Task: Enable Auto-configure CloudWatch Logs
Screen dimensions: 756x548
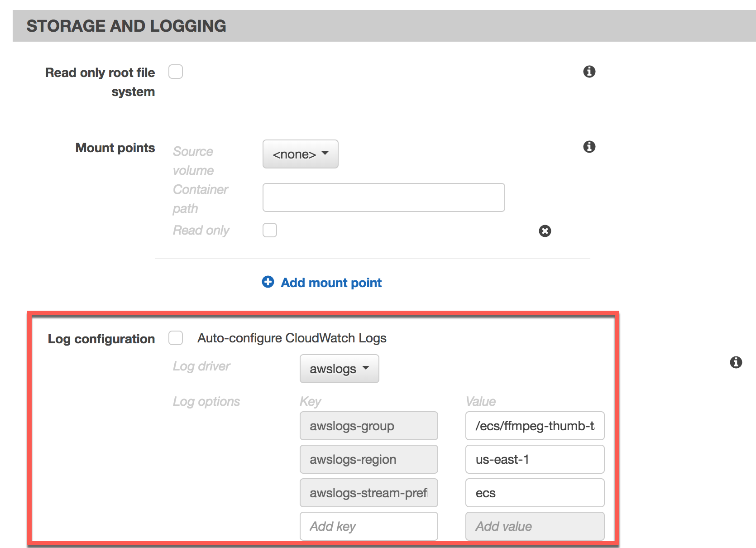Action: pyautogui.click(x=176, y=338)
